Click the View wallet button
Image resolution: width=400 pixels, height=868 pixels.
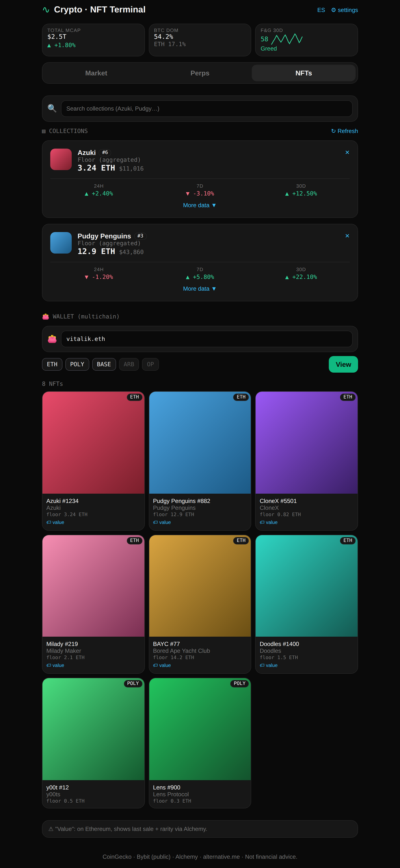click(343, 364)
